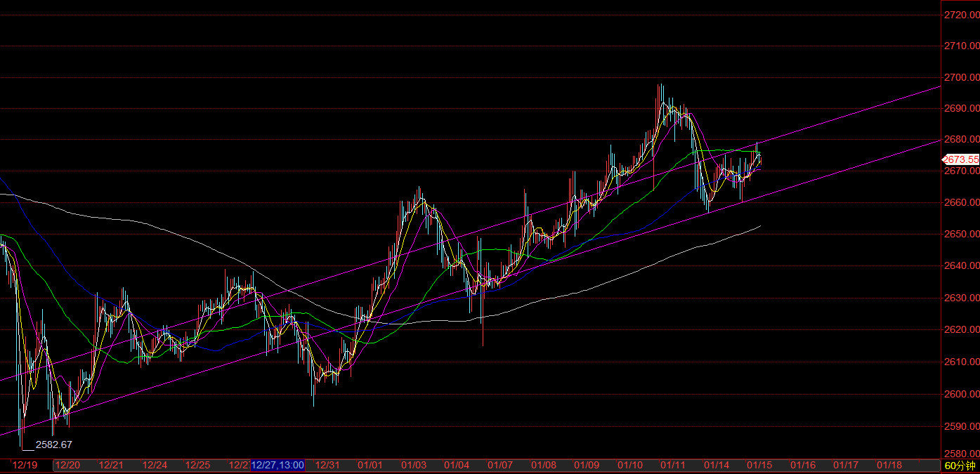
Task: Click the 2700.00 price axis label
Action: [x=962, y=77]
